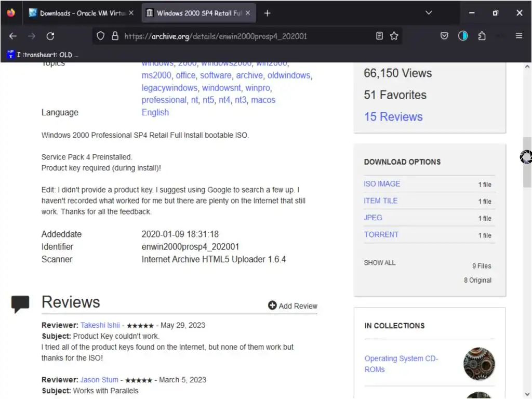
Task: Open the archive topic link
Action: coord(249,75)
